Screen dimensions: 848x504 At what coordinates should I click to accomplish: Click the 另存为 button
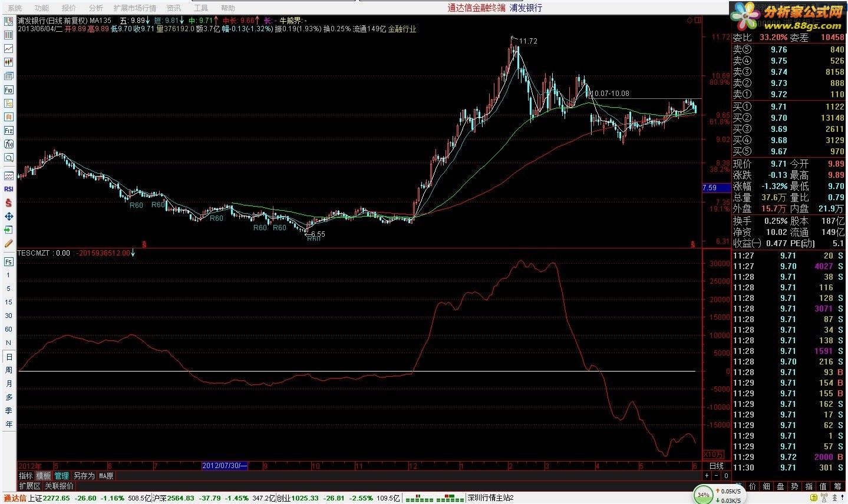84,476
